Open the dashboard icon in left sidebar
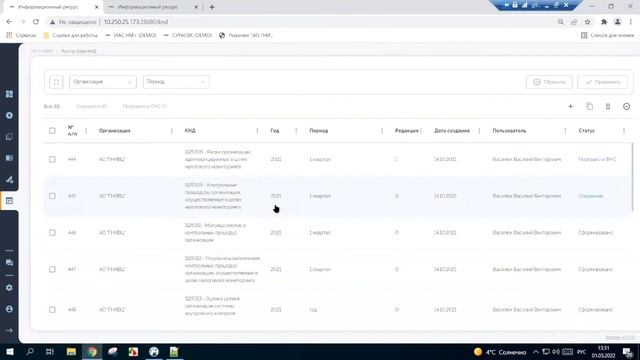Image resolution: width=640 pixels, height=360 pixels. click(x=9, y=94)
